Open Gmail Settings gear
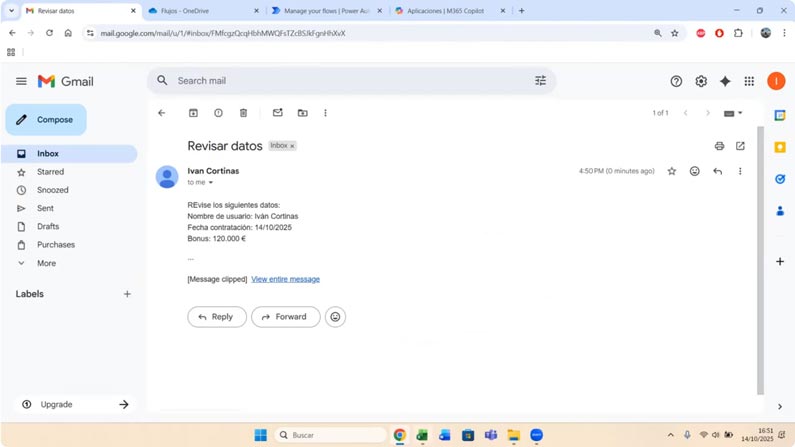The image size is (795, 447). pyautogui.click(x=701, y=81)
